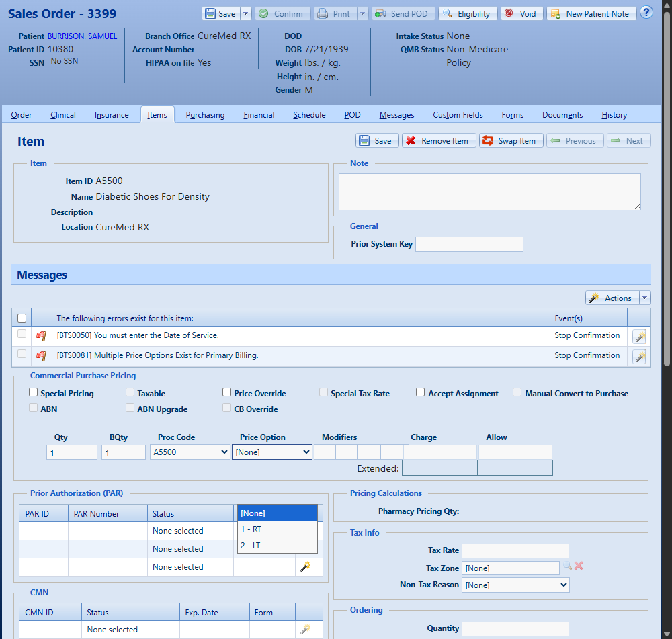Click the red flag icon on BTS0050 message
Image resolution: width=672 pixels, height=639 pixels.
coord(41,336)
